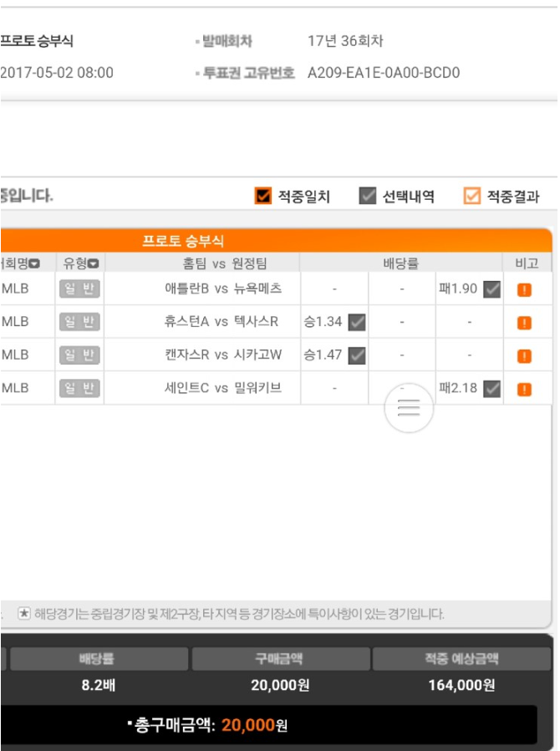Screen dimensions: 560x751
Task: Click the 패1.90 odds value
Action: click(458, 289)
